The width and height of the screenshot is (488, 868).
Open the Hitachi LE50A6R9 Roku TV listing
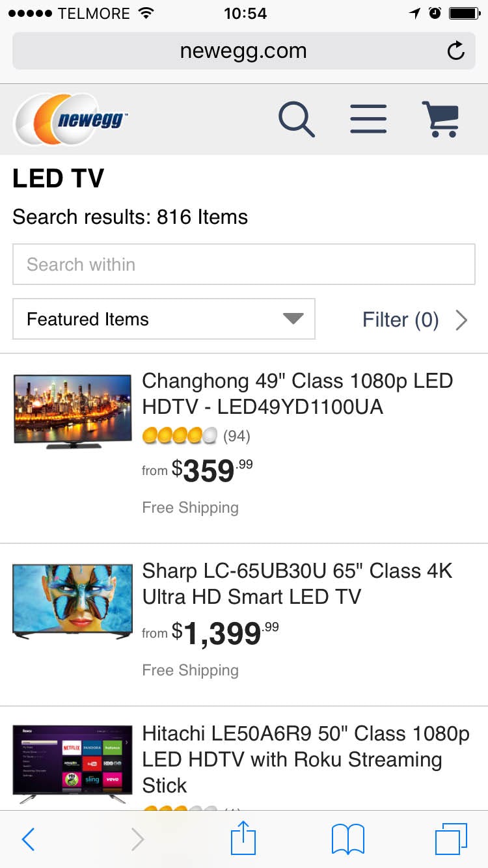tap(306, 759)
